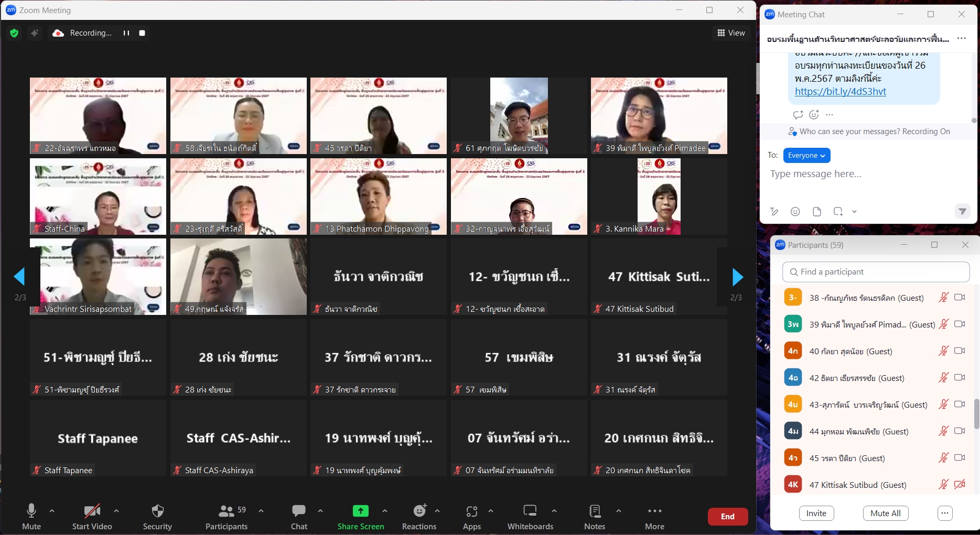
Task: Pause the recording
Action: click(126, 33)
